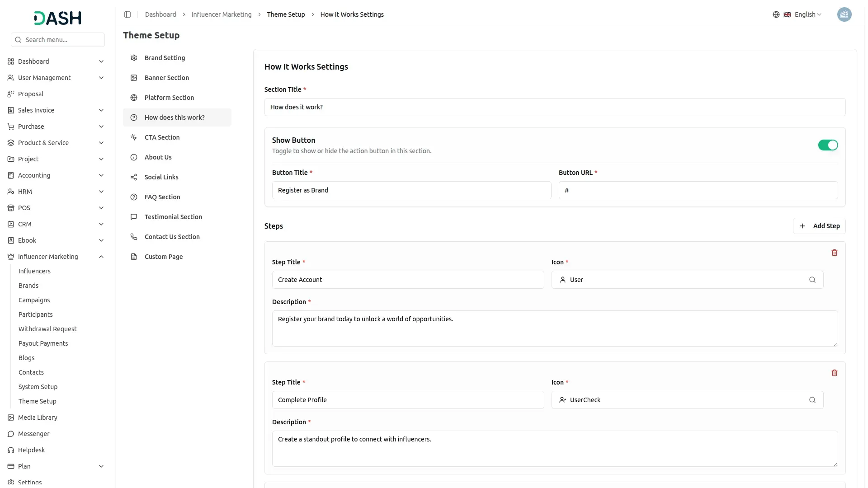Click the DASH logo
The width and height of the screenshot is (868, 488).
point(58,18)
